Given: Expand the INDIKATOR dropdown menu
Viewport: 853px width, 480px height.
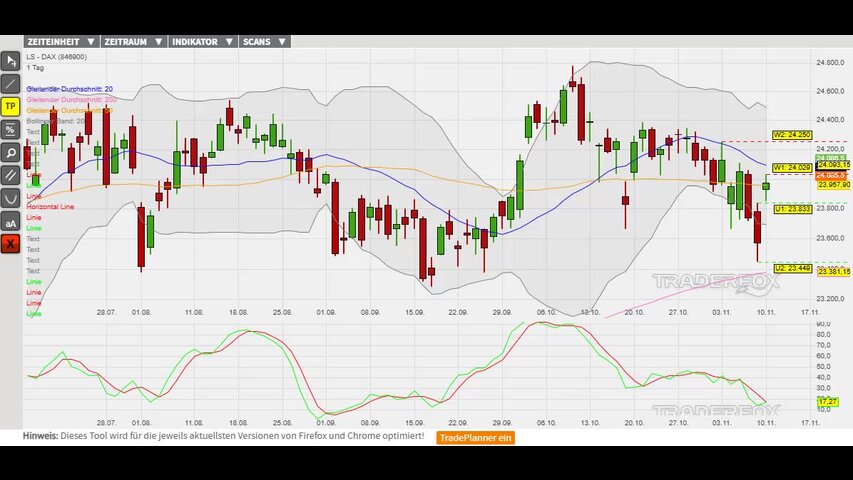Looking at the screenshot, I should (x=203, y=42).
